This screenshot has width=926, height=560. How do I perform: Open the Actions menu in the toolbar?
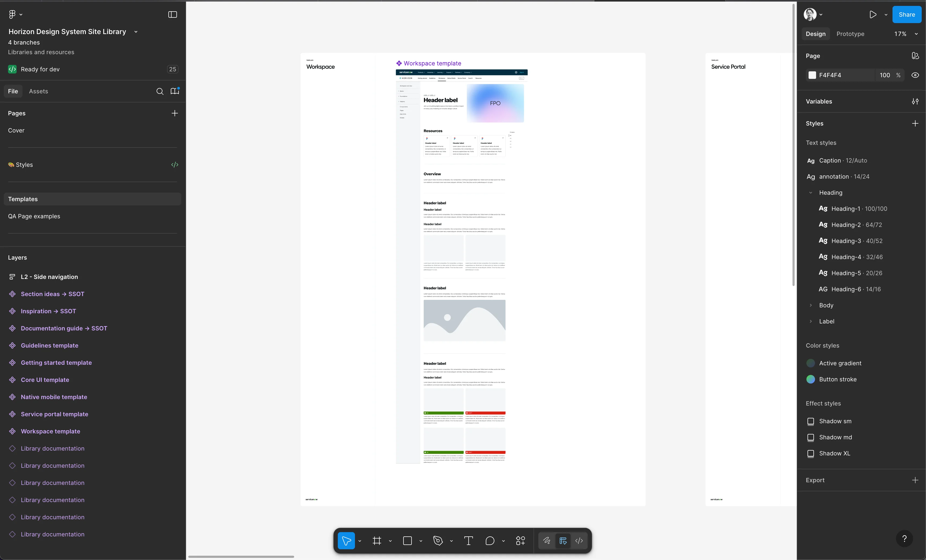[x=520, y=541]
